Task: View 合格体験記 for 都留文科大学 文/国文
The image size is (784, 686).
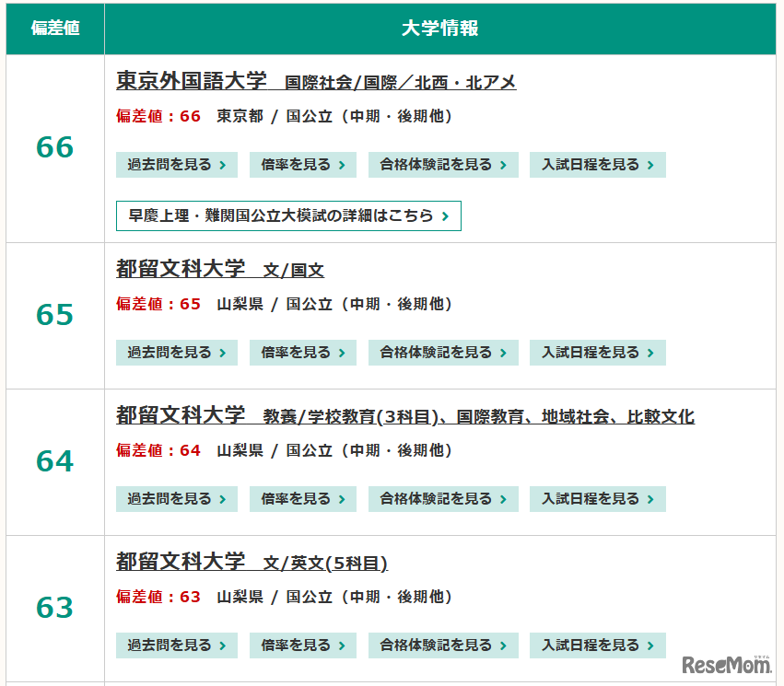Action: pos(443,353)
